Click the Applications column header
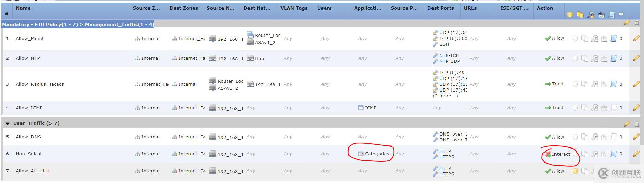This screenshot has height=183, width=644. point(368,8)
